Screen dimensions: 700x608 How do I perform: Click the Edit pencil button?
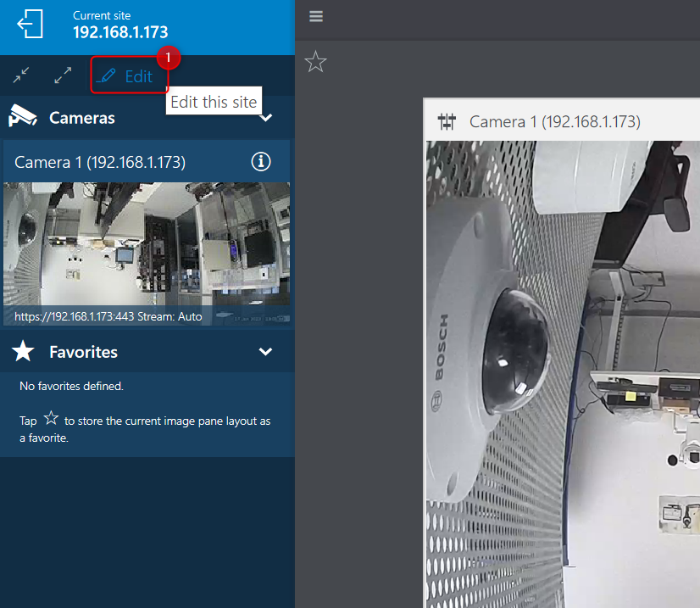click(x=129, y=76)
